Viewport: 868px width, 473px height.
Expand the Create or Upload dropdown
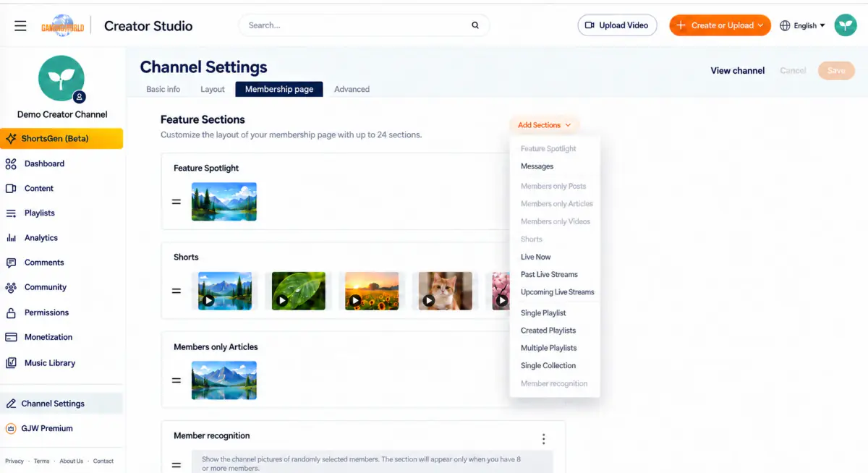pos(720,25)
